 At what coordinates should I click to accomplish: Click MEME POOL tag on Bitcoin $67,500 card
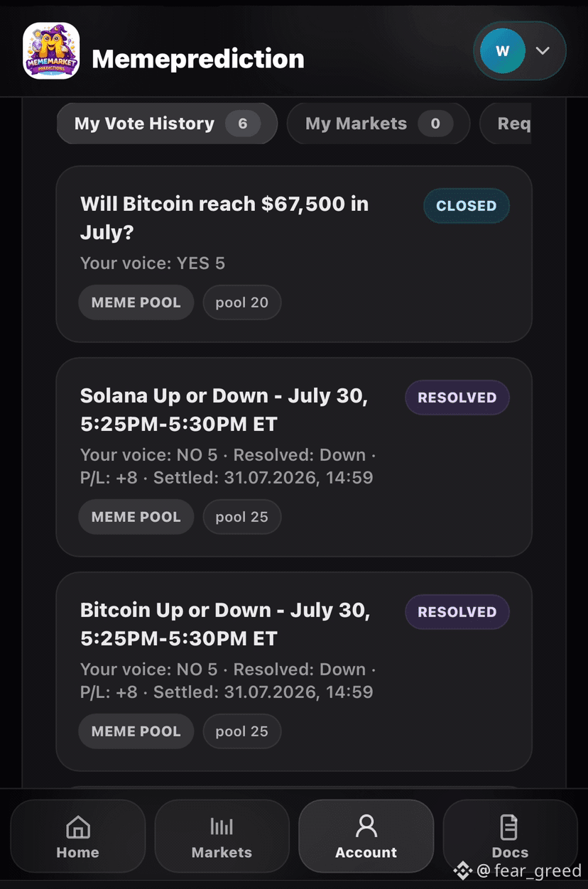pyautogui.click(x=136, y=302)
